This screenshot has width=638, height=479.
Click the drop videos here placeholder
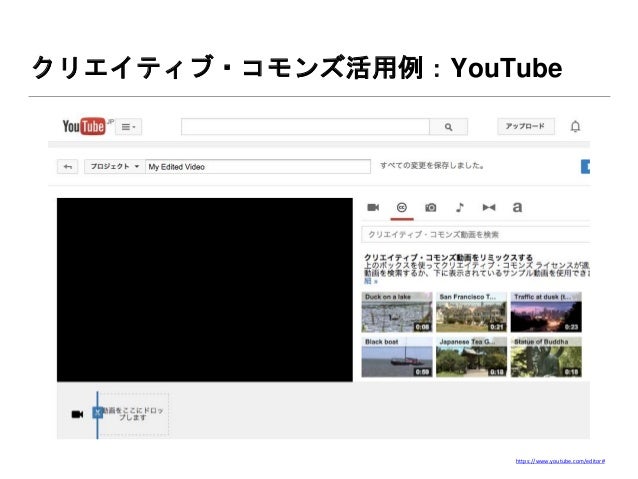point(135,414)
